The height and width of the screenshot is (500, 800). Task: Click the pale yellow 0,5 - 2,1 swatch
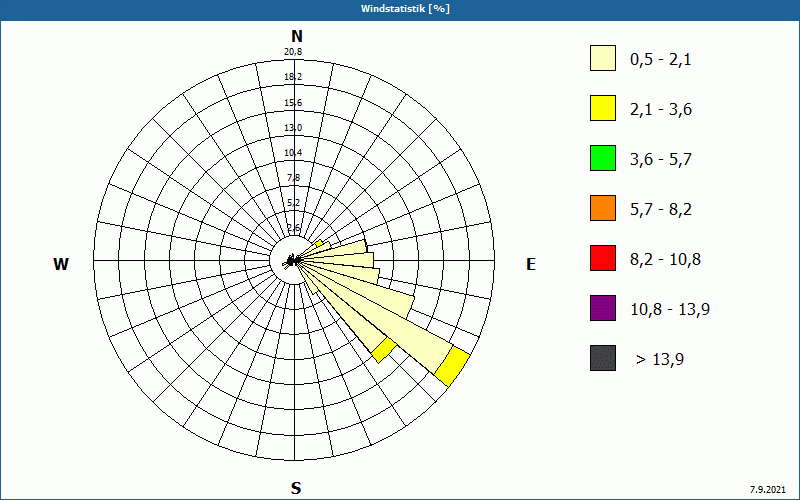(x=603, y=58)
